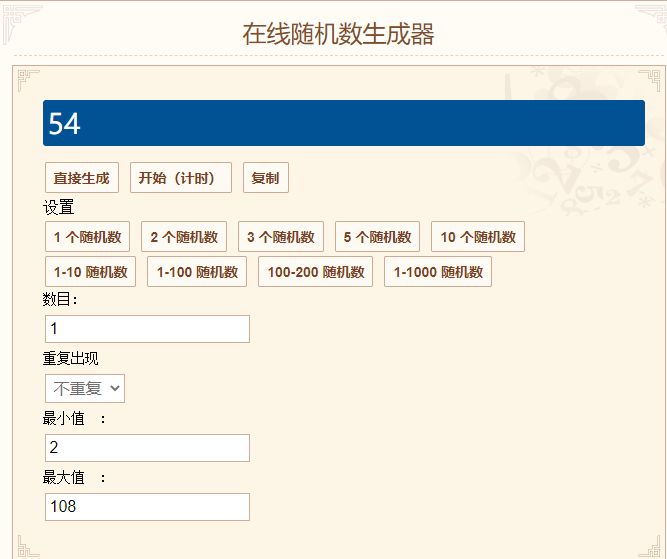This screenshot has width=667, height=559.
Task: Click the 直接生成 button
Action: (82, 177)
